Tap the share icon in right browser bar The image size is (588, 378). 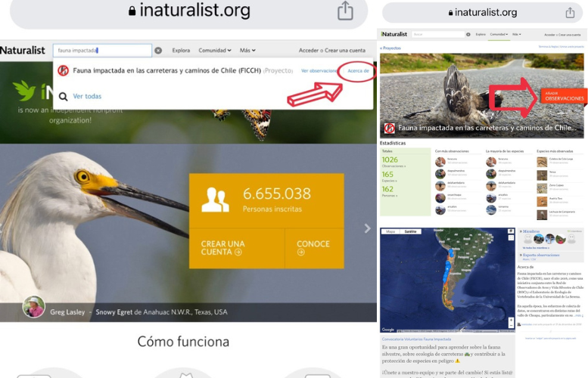[570, 12]
